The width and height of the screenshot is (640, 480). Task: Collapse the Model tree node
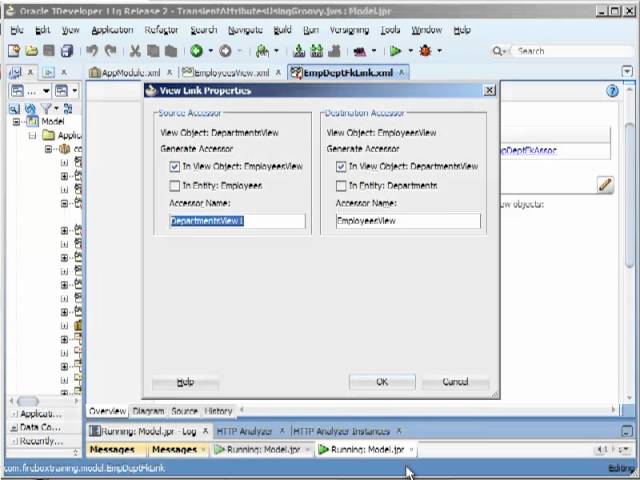pos(16,122)
